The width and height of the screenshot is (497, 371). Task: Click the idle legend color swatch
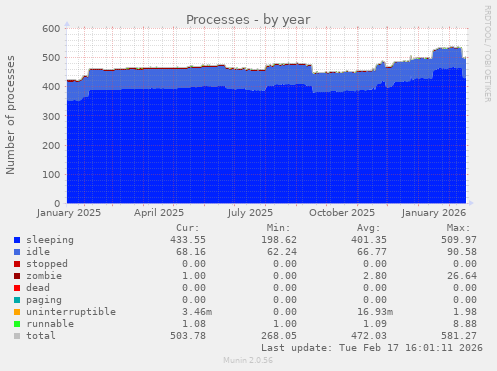pyautogui.click(x=17, y=252)
